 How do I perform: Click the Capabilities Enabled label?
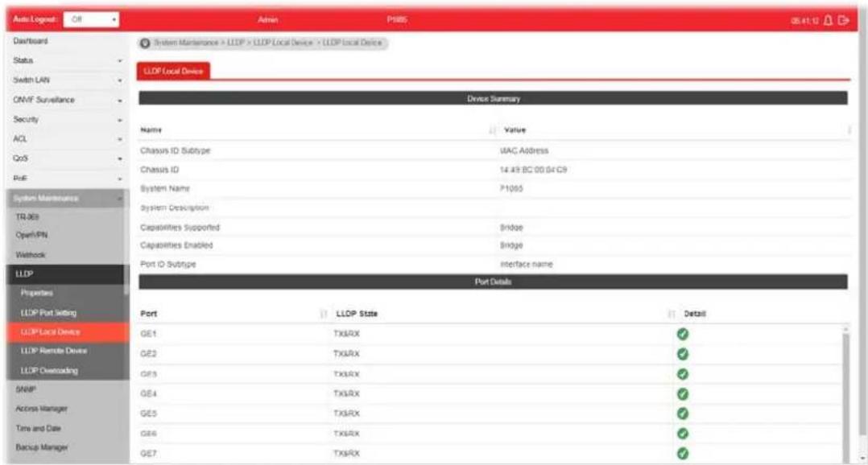[x=176, y=245]
